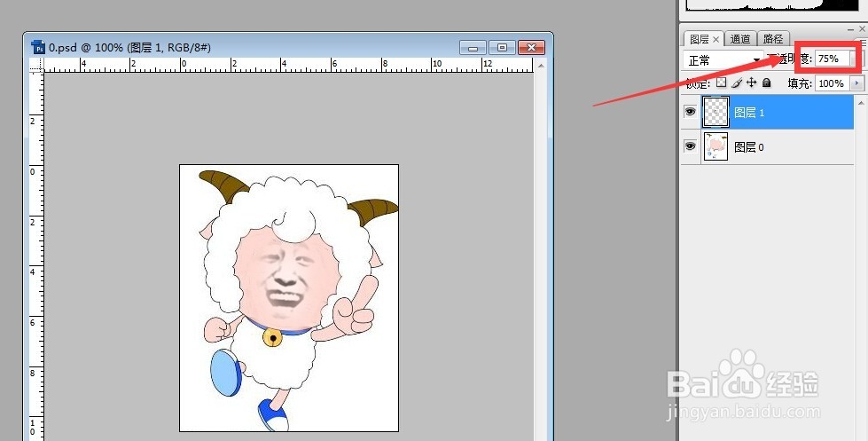
Task: Close the 0.psd document window
Action: [531, 48]
